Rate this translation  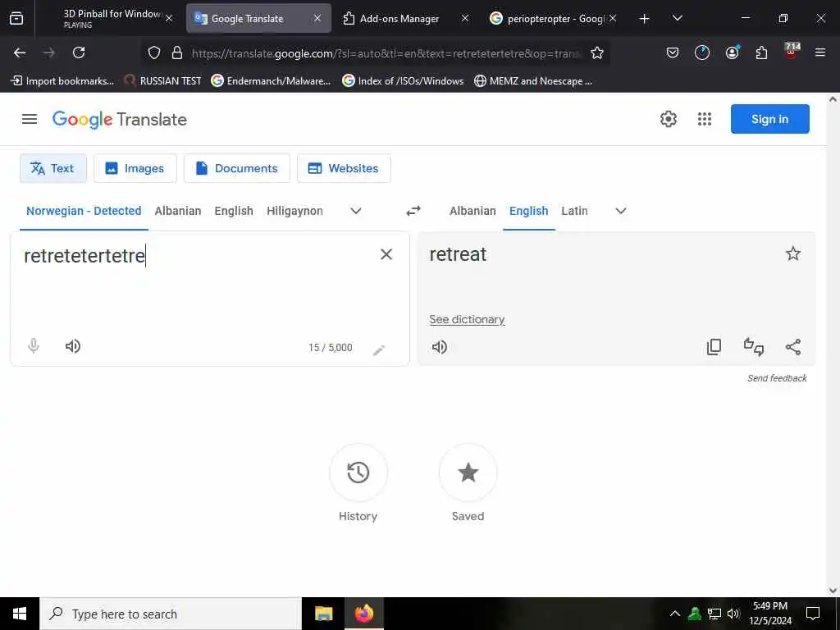click(754, 347)
